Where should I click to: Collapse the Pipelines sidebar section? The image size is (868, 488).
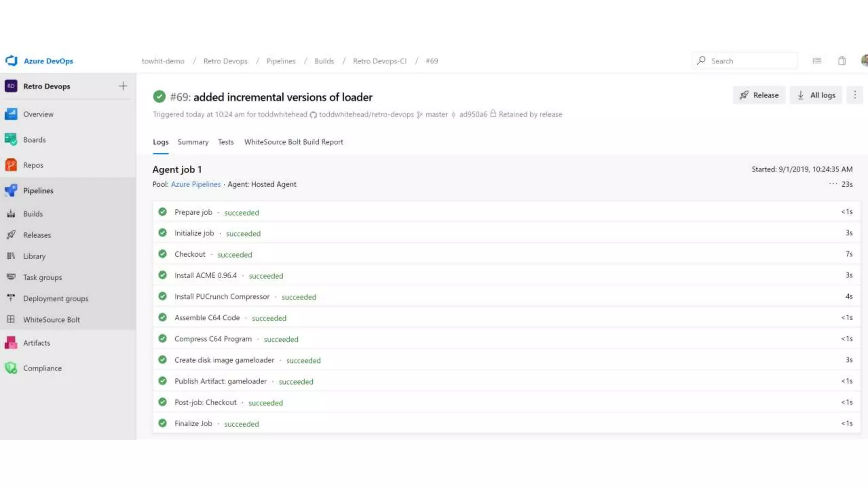38,191
